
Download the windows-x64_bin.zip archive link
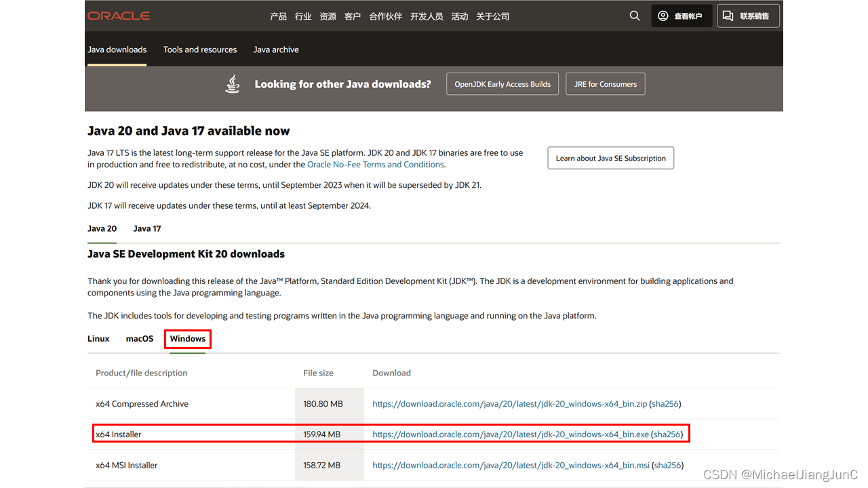509,404
